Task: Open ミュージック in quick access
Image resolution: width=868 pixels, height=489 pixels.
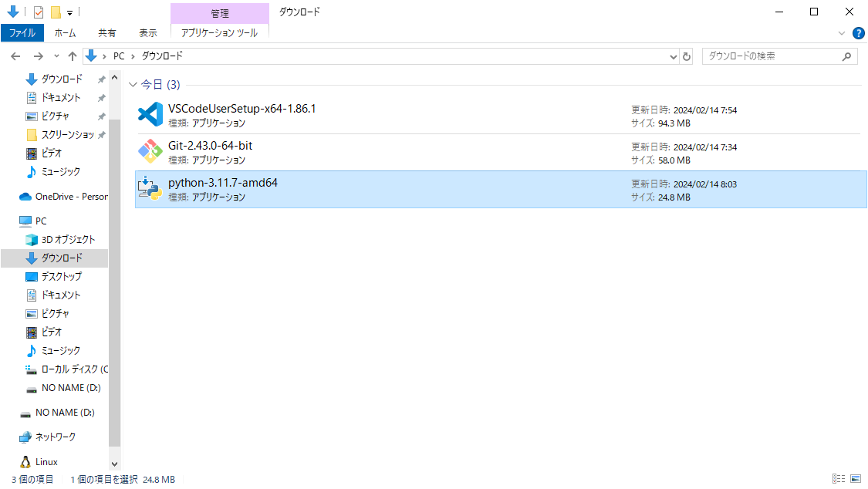Action: point(61,172)
